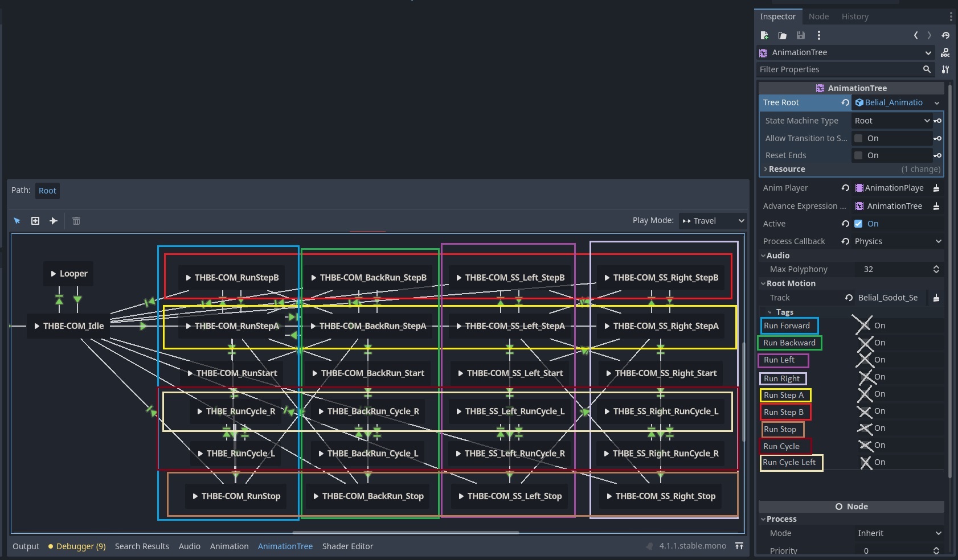Image resolution: width=958 pixels, height=560 pixels.
Task: Click the history back arrow in the Inspector
Action: [916, 35]
